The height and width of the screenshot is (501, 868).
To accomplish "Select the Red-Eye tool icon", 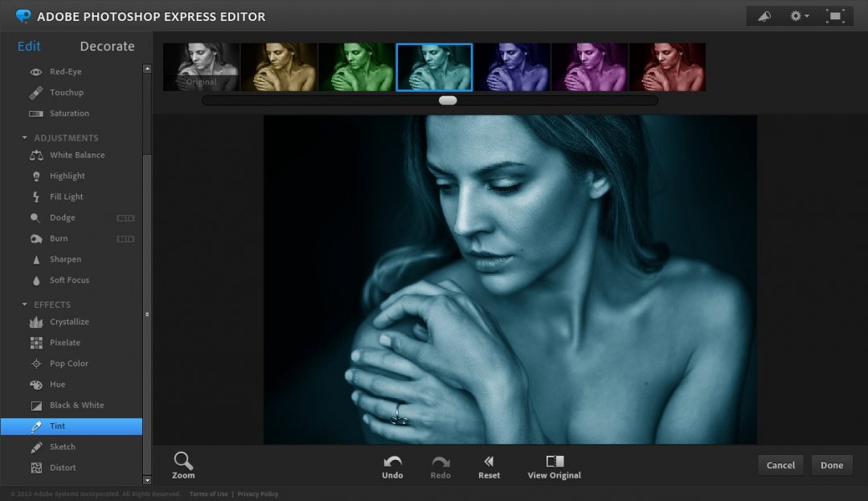I will pos(36,72).
